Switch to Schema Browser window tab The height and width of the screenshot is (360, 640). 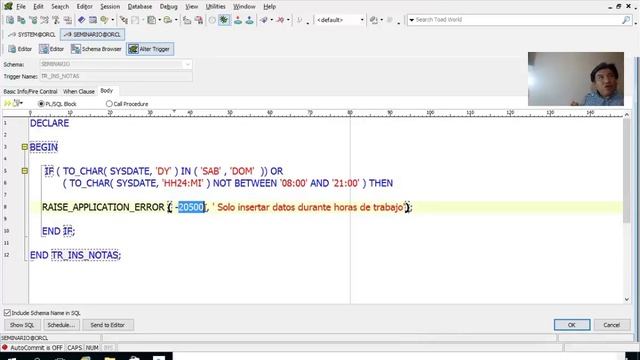pyautogui.click(x=96, y=49)
